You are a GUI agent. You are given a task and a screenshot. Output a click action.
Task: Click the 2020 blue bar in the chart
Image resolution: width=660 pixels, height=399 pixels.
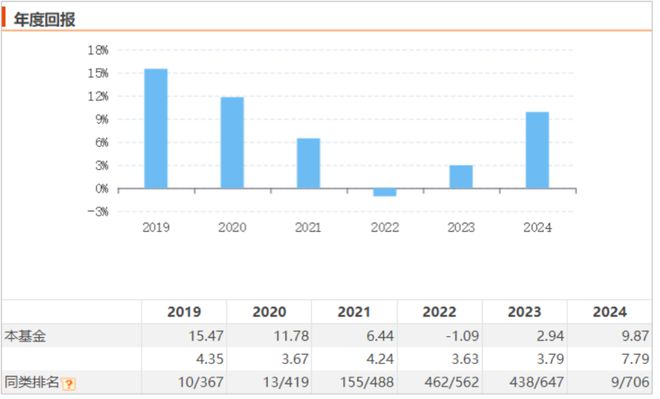[x=232, y=143]
